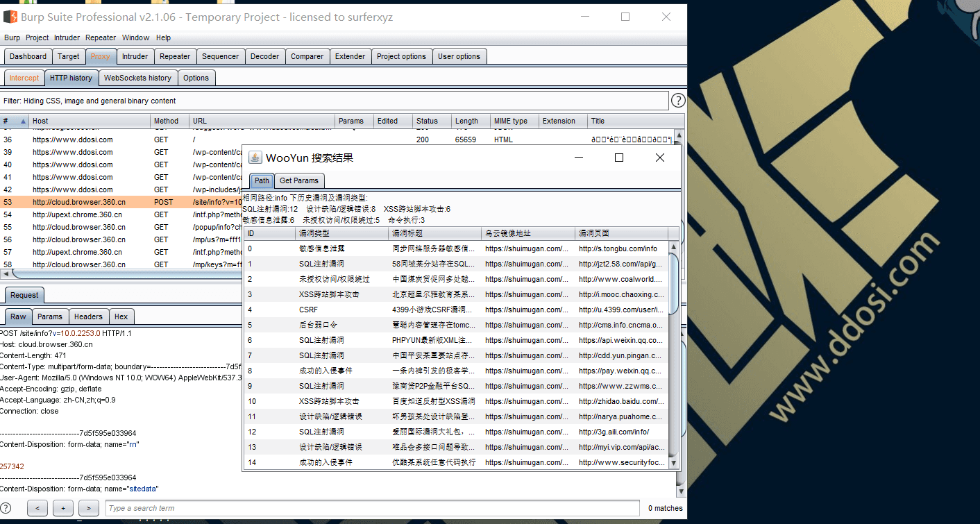Click the filter bar to edit filters
Viewport: 980px width, 524px height.
[335, 101]
